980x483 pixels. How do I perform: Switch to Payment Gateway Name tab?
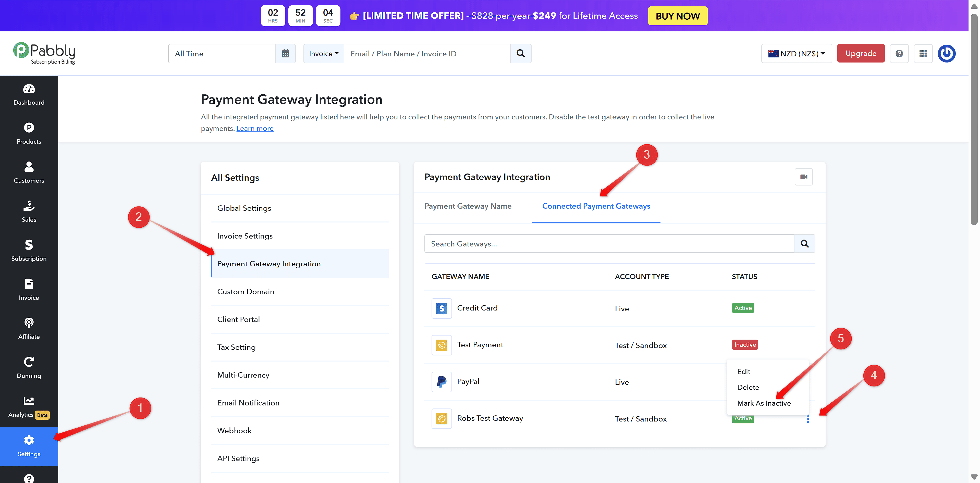coord(468,206)
